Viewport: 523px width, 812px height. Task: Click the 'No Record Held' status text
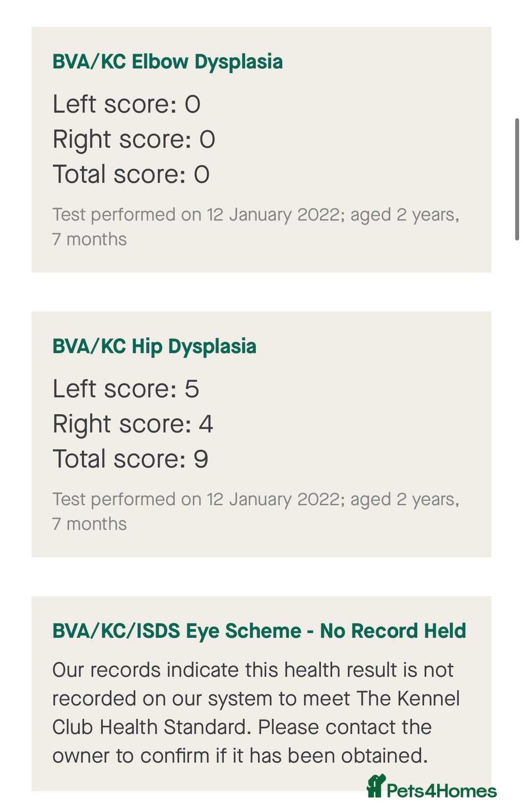[393, 631]
